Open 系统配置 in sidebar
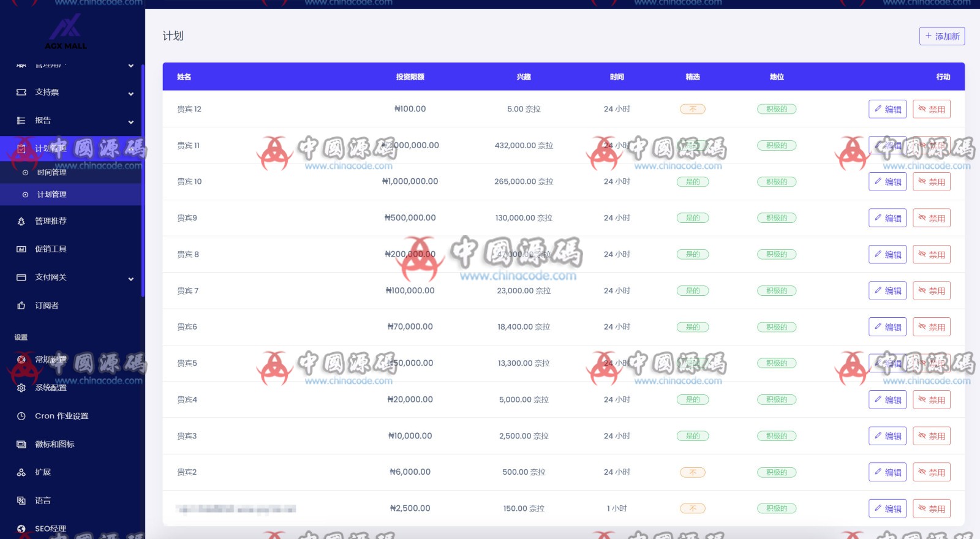 coord(70,388)
